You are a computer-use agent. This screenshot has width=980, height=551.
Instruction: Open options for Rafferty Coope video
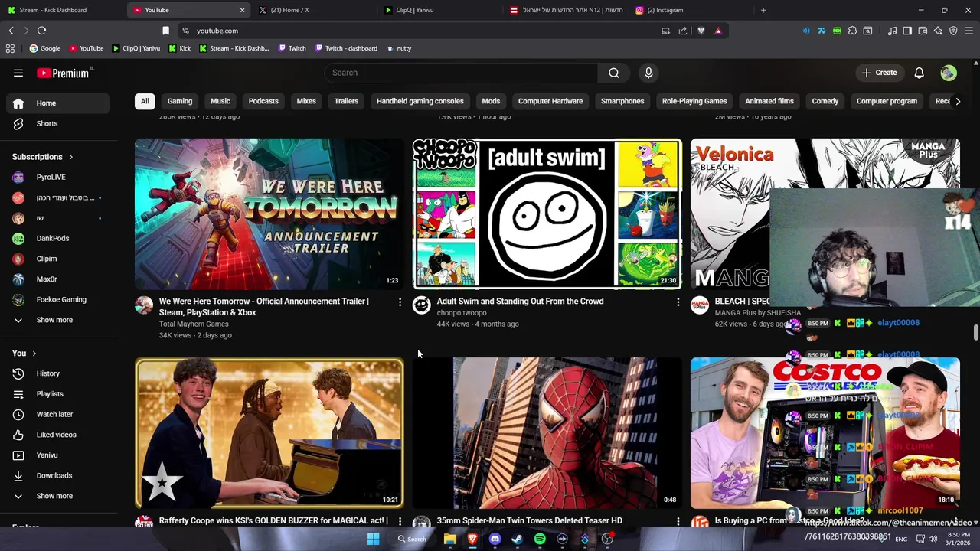click(x=400, y=521)
